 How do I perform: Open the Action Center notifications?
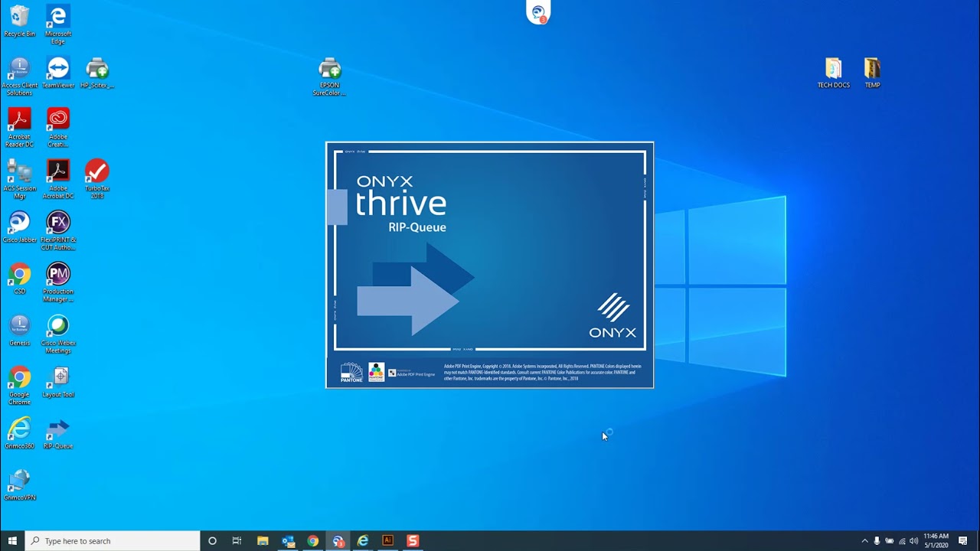[x=963, y=541]
